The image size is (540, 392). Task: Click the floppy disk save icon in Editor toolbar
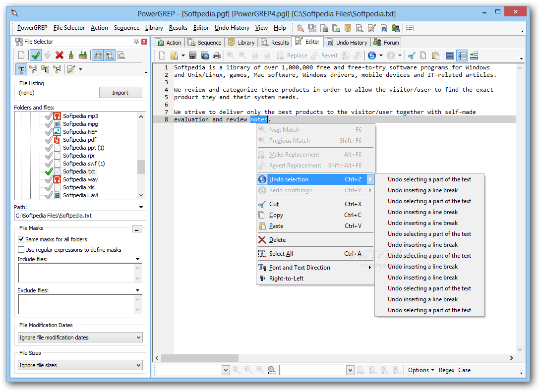coord(192,56)
